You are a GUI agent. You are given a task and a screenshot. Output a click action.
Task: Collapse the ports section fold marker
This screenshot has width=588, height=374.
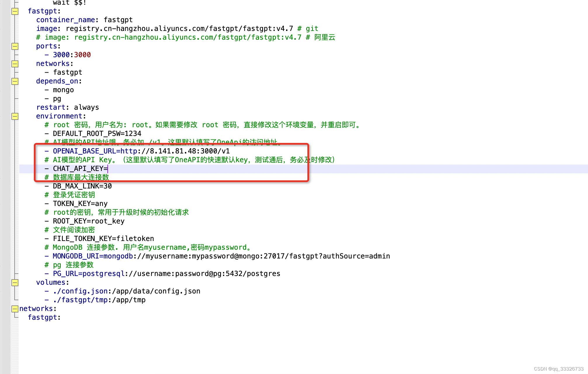point(15,46)
